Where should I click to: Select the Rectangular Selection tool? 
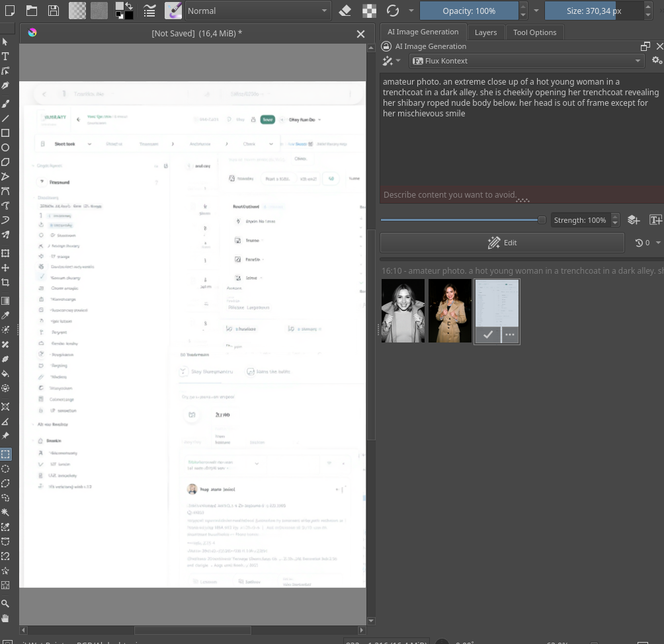5,454
